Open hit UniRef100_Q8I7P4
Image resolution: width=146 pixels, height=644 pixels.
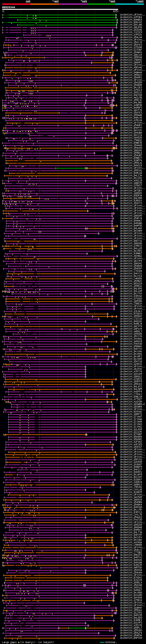[x=131, y=261]
